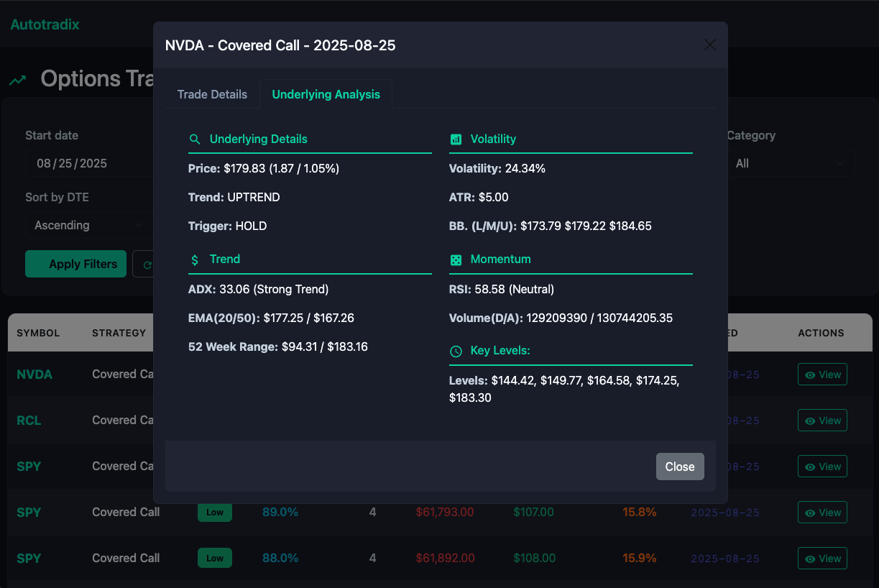Image resolution: width=879 pixels, height=588 pixels.
Task: Click the Volume(D/A) values line
Action: pos(561,318)
